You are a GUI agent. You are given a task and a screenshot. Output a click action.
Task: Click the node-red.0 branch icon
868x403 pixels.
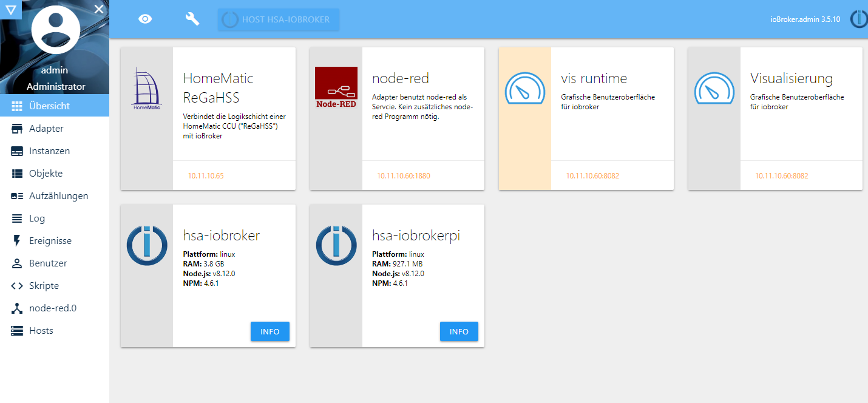17,308
